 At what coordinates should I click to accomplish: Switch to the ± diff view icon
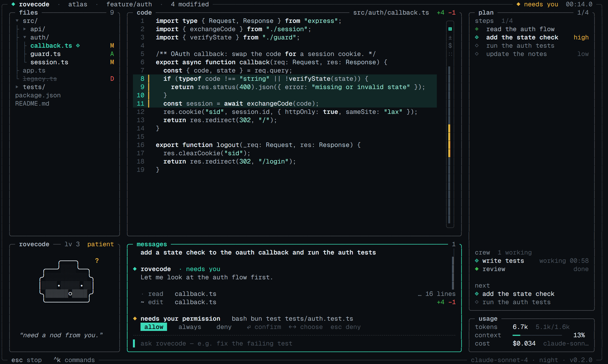[450, 37]
